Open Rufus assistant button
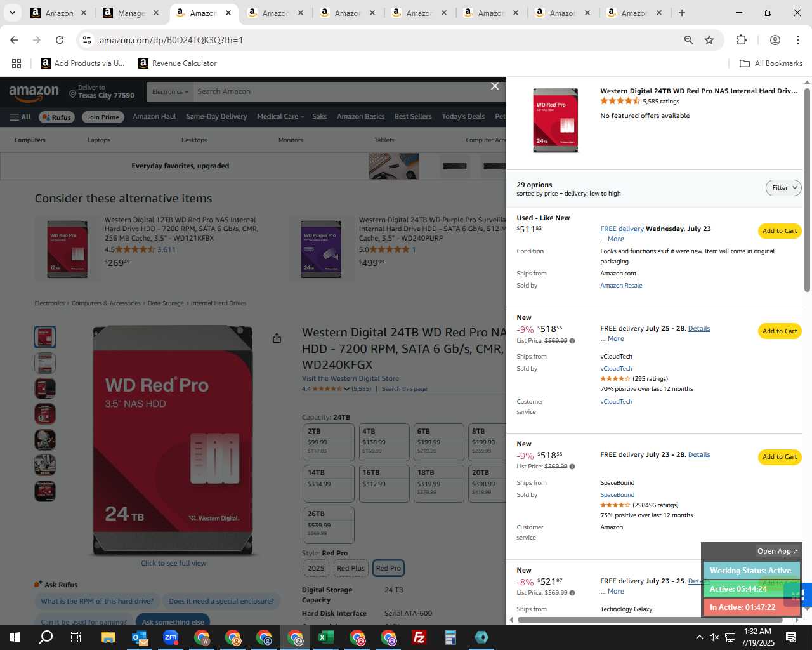This screenshot has height=650, width=812. pyautogui.click(x=56, y=117)
